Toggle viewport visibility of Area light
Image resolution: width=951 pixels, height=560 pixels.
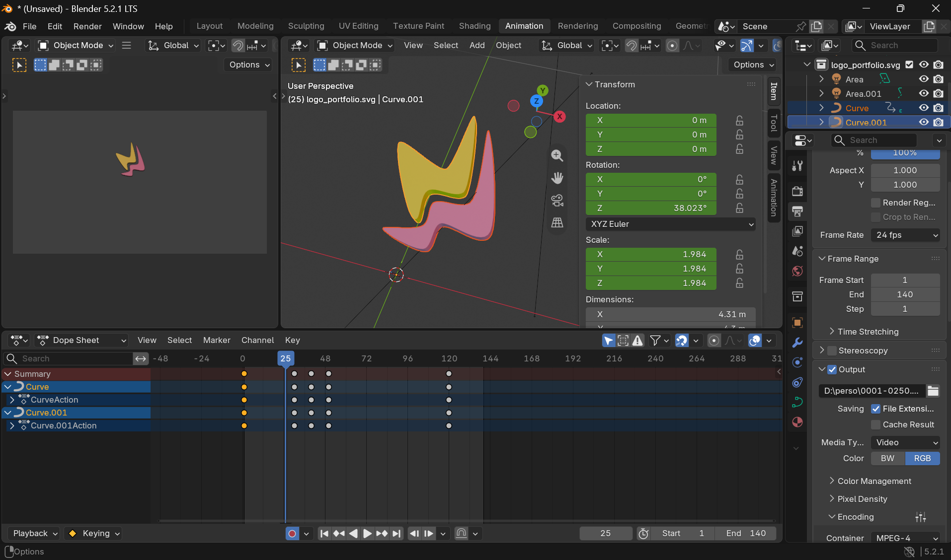(924, 79)
